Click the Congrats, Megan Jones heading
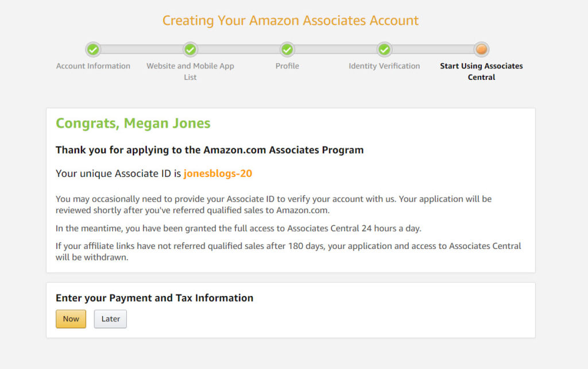The width and height of the screenshot is (588, 369). [133, 123]
